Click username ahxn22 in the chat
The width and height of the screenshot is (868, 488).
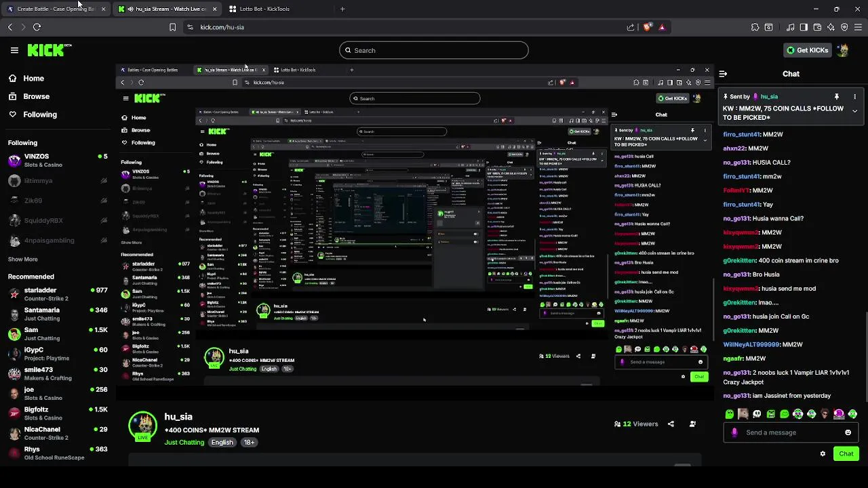[x=734, y=148]
